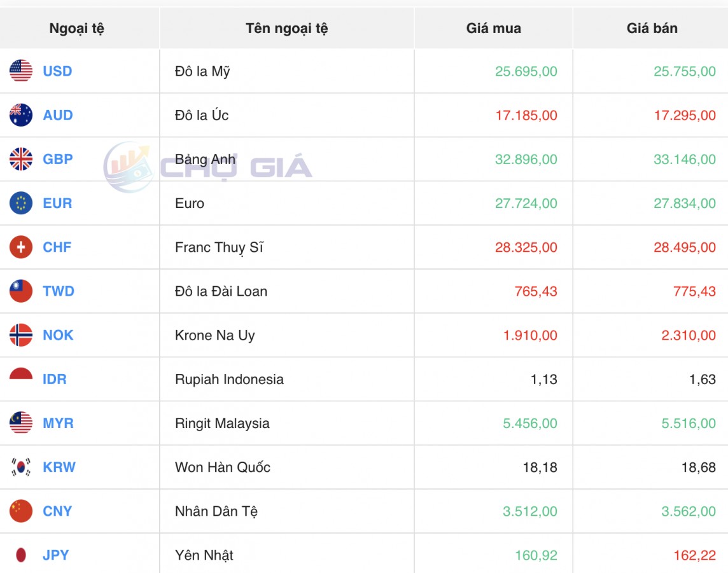Viewport: 728px width, 573px height.
Task: Click the USD American flag icon
Action: pyautogui.click(x=20, y=71)
